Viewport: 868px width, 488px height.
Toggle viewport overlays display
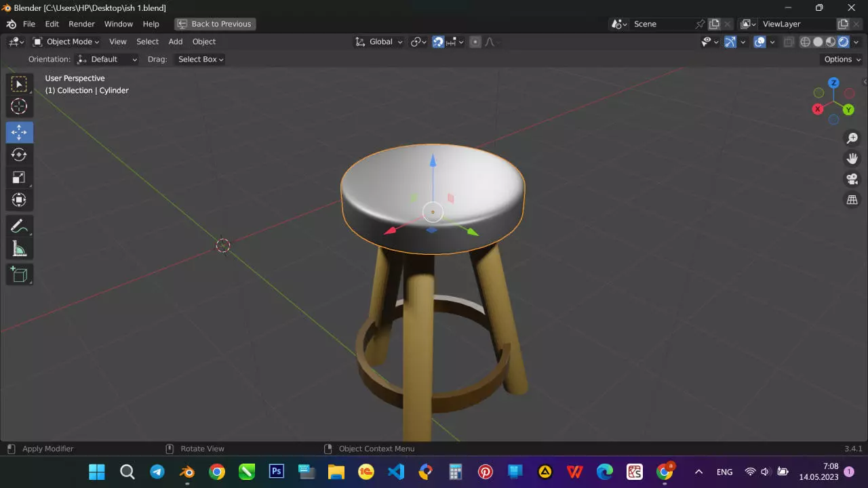[x=760, y=42]
